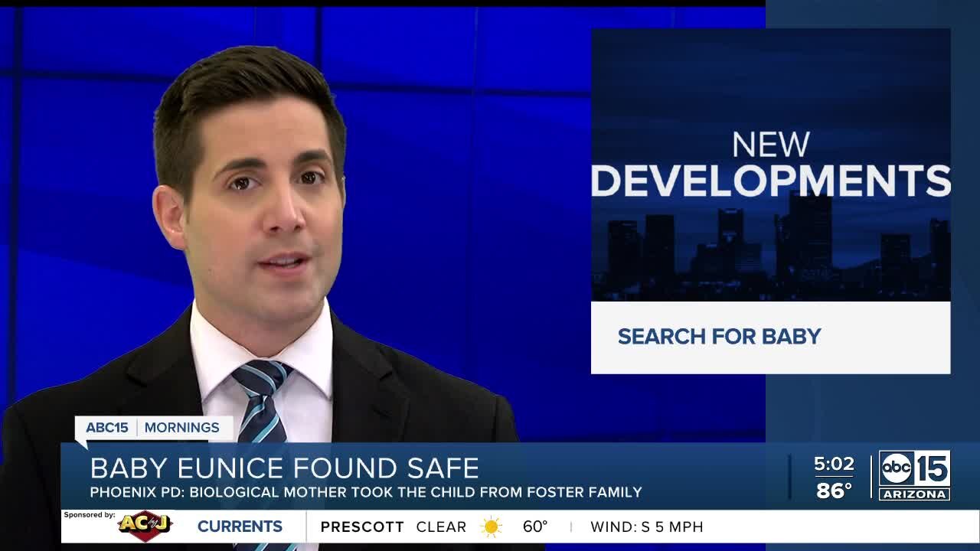Click the CURRENTS ticker label

[x=240, y=527]
